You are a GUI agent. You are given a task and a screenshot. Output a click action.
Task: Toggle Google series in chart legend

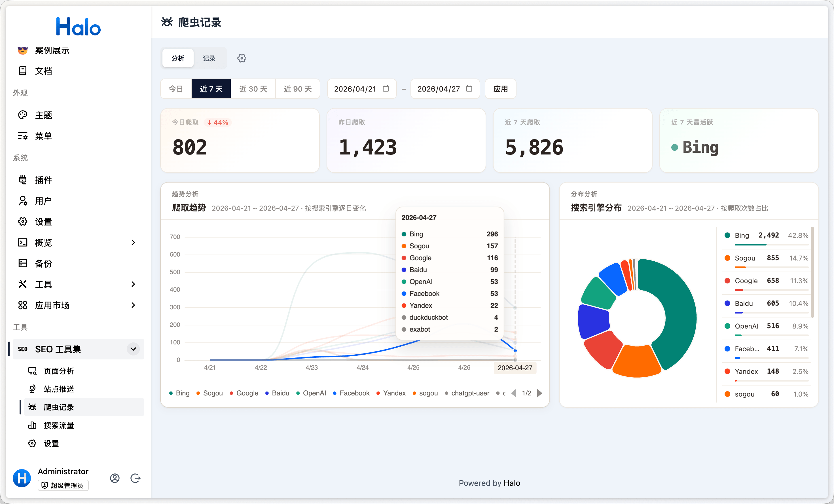[x=244, y=393]
